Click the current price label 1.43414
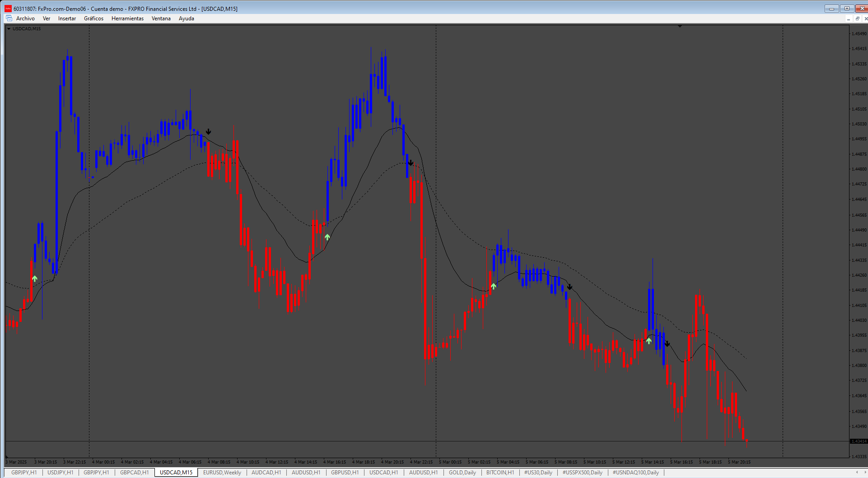 [x=859, y=441]
